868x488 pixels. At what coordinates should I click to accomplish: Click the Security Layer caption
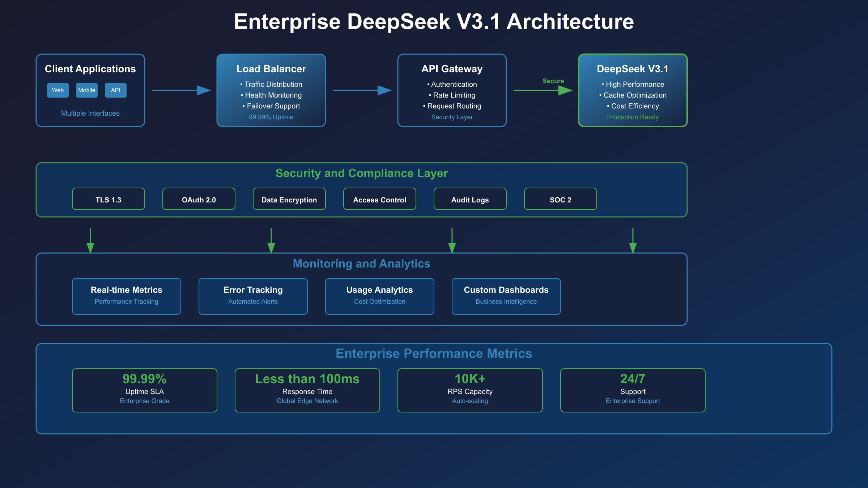pos(452,117)
